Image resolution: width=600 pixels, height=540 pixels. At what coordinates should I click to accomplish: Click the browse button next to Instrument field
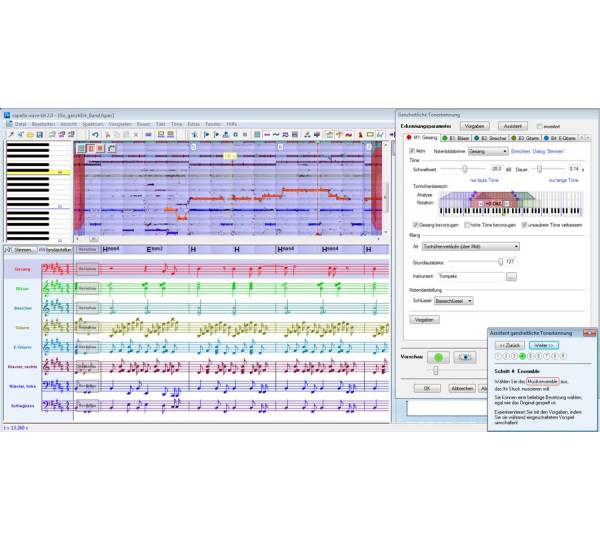(x=511, y=276)
